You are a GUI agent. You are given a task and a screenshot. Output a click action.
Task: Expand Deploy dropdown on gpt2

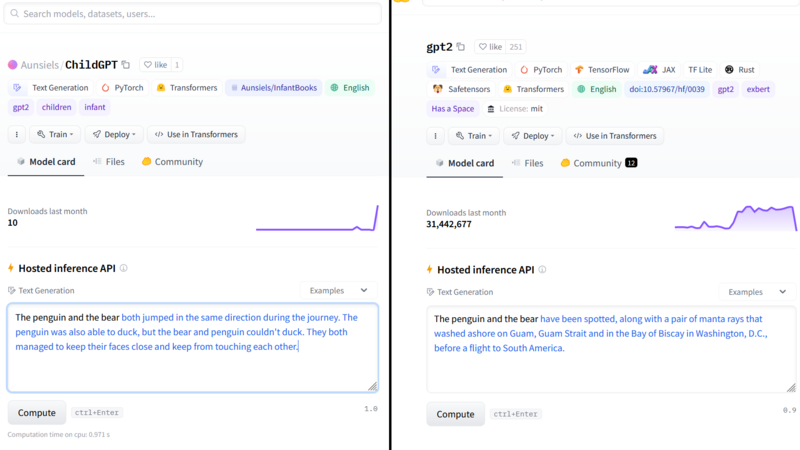click(533, 136)
